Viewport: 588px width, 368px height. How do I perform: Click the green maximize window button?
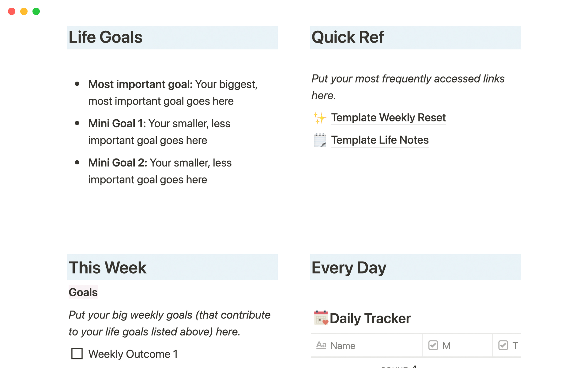pyautogui.click(x=36, y=11)
